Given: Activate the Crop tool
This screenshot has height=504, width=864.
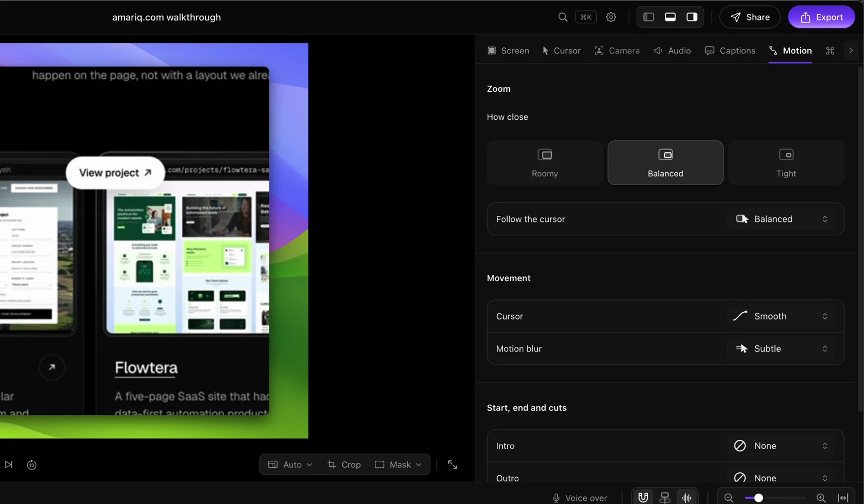Looking at the screenshot, I should (x=344, y=465).
